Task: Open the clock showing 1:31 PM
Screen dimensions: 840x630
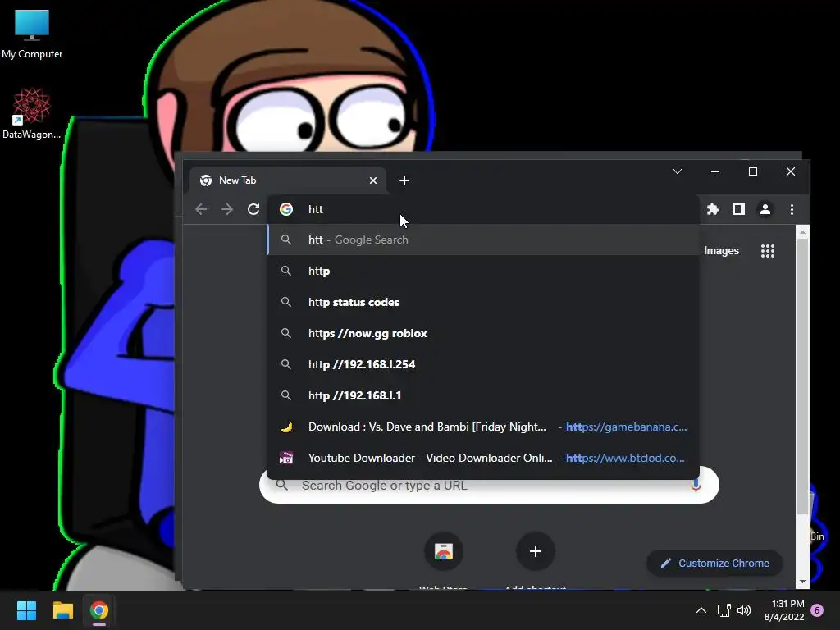Action: pos(784,610)
